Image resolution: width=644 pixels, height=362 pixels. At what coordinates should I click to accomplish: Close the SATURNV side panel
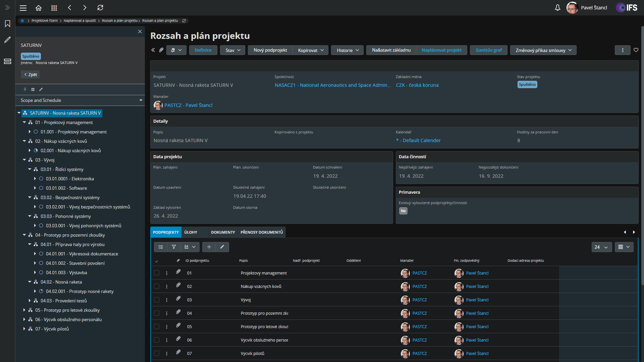[140, 32]
